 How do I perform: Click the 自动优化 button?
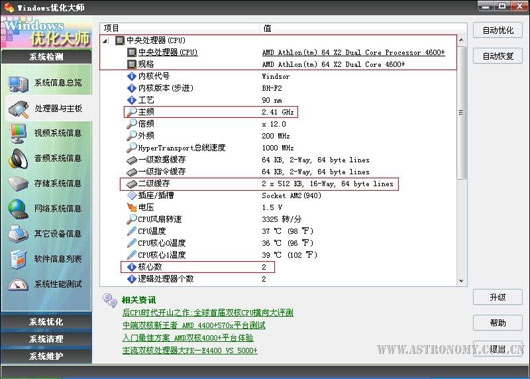498,30
